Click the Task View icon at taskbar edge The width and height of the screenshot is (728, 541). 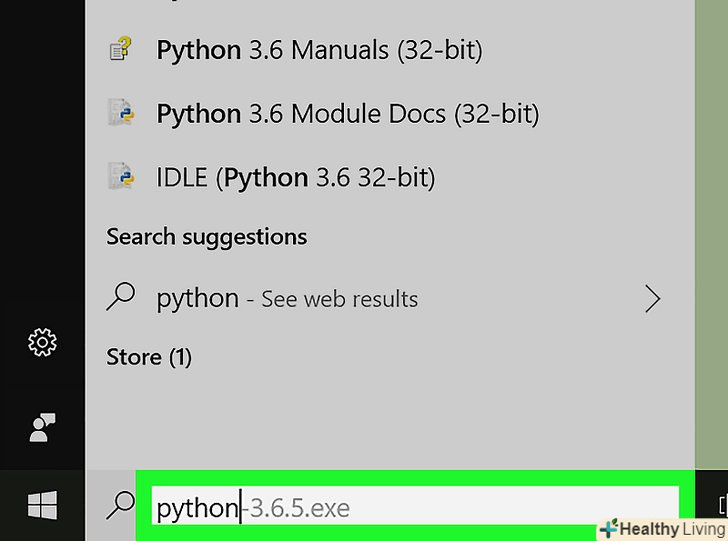pos(721,505)
